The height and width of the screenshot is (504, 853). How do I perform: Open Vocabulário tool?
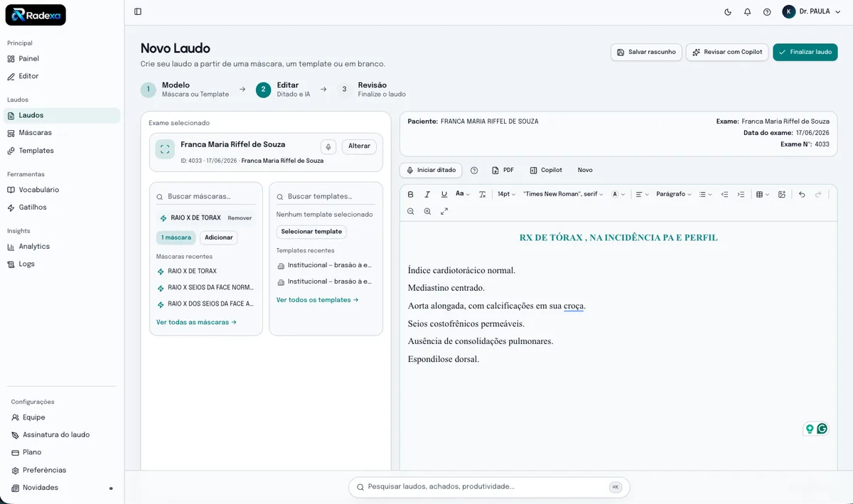(60, 190)
